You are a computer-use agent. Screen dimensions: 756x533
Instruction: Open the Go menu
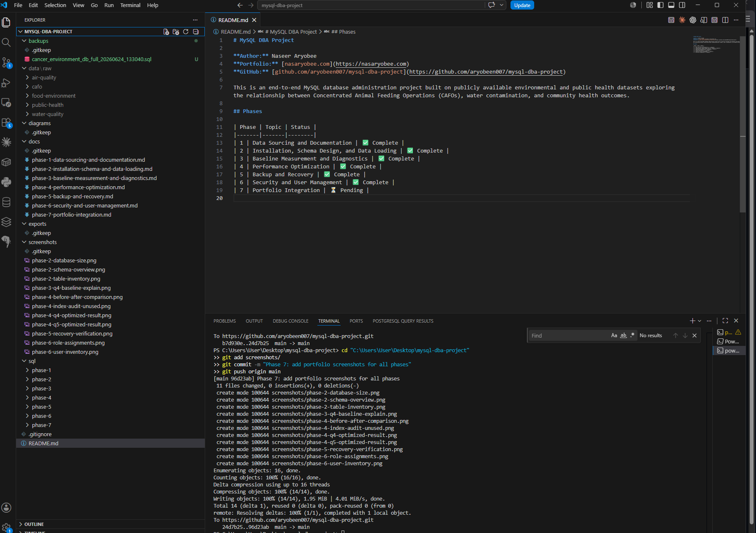coord(94,5)
